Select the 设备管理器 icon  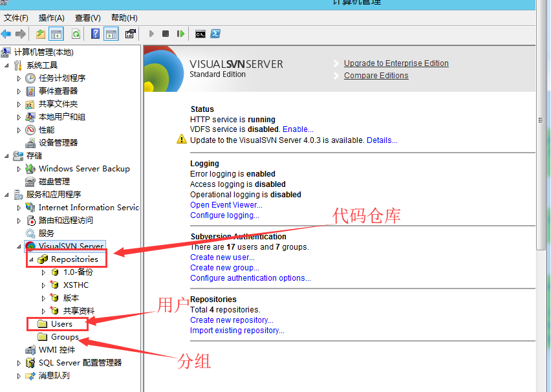tap(30, 143)
